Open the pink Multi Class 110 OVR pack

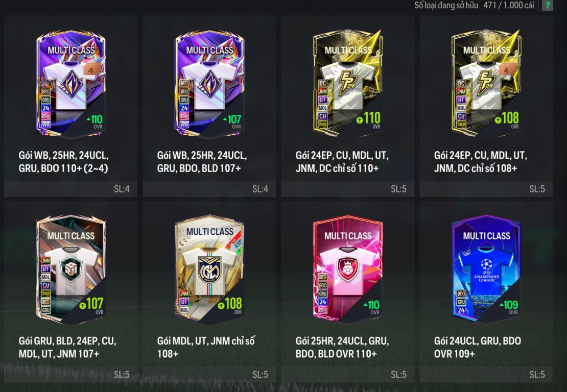[348, 269]
